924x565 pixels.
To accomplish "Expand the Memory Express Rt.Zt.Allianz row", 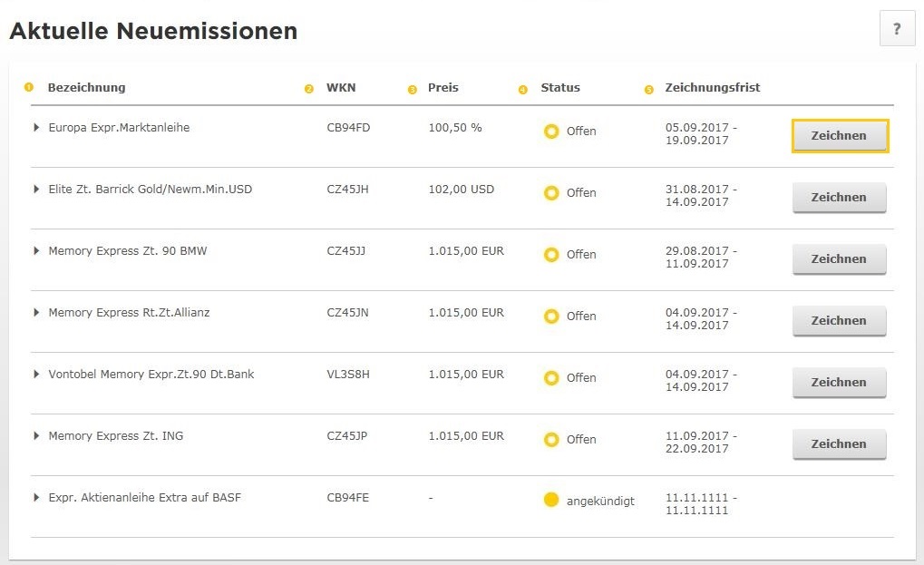I will 36,312.
